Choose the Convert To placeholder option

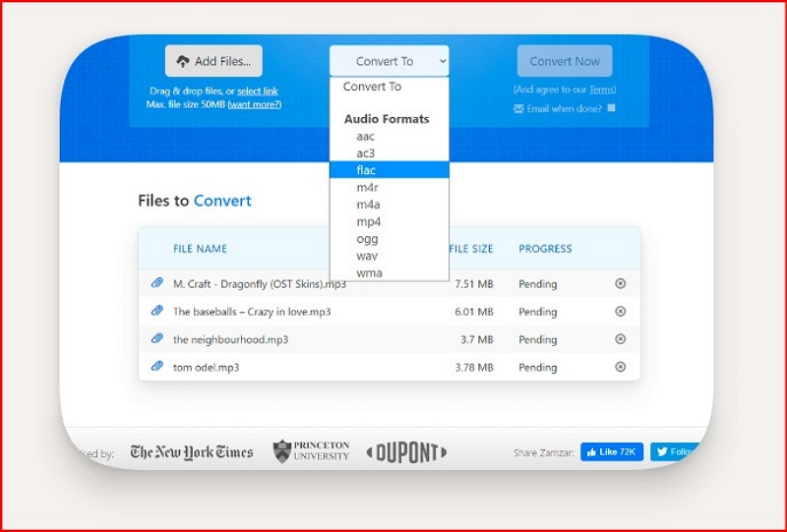coord(389,87)
